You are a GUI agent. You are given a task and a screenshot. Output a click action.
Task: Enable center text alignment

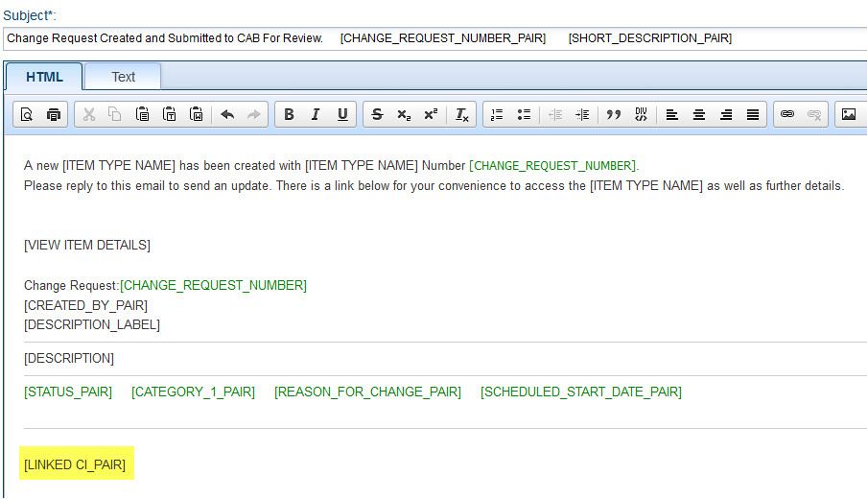tap(699, 114)
